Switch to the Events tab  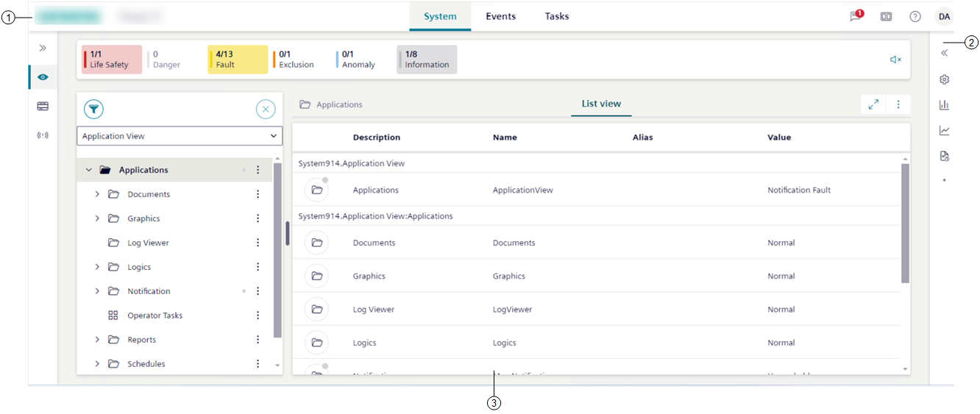(500, 16)
